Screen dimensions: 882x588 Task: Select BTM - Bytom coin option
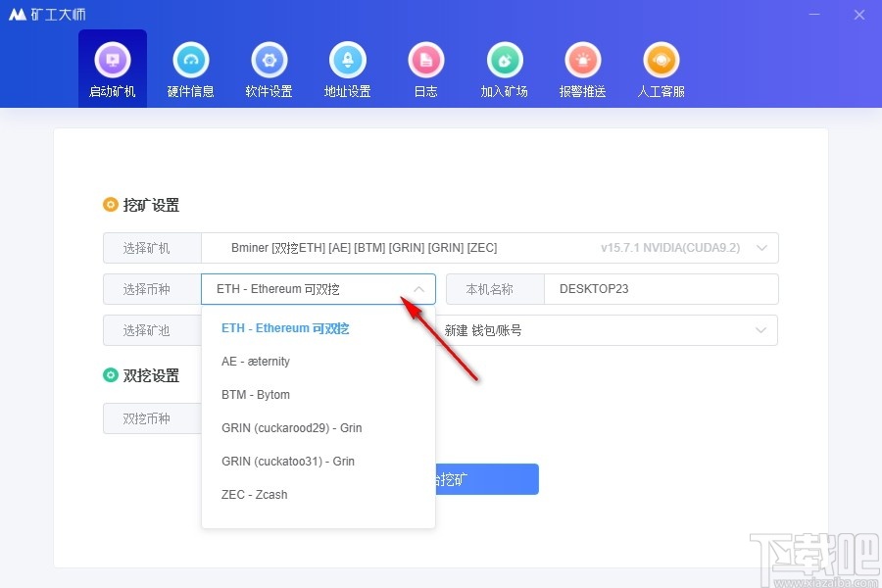pos(256,394)
